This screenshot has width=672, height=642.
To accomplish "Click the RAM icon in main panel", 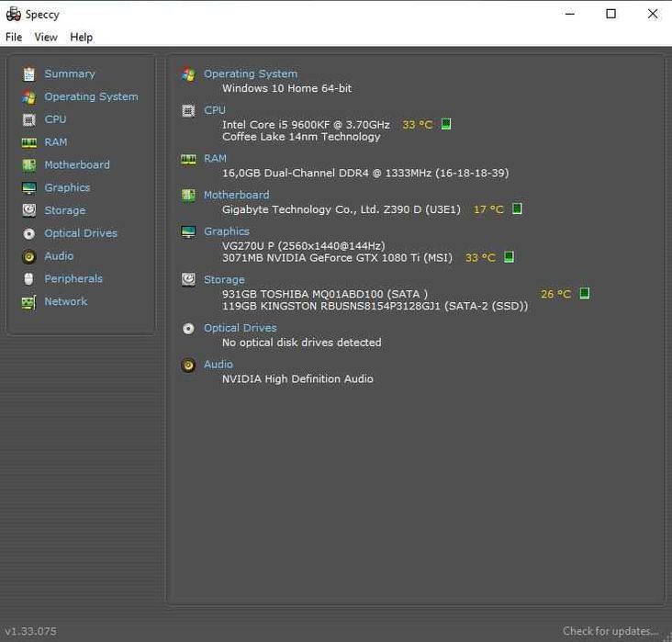I will pyautogui.click(x=188, y=159).
